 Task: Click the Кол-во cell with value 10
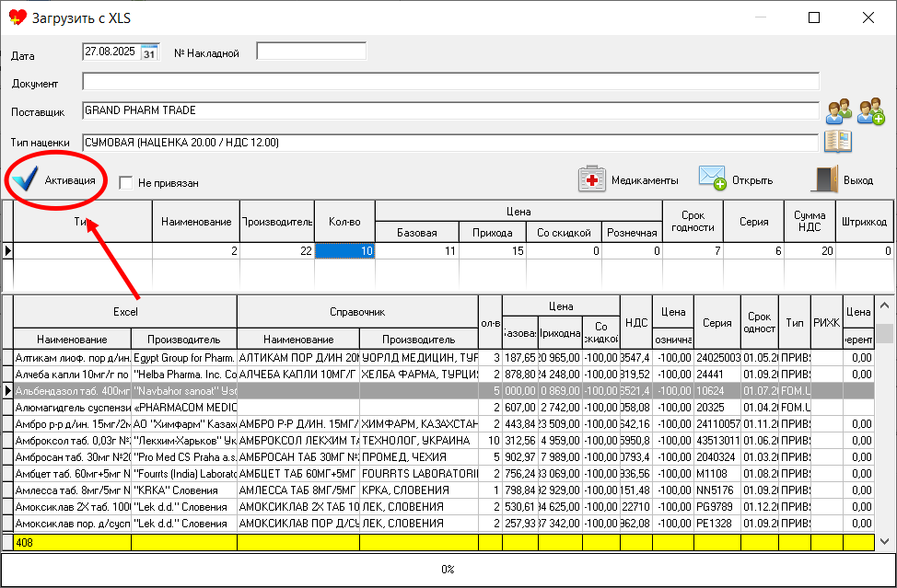(344, 250)
